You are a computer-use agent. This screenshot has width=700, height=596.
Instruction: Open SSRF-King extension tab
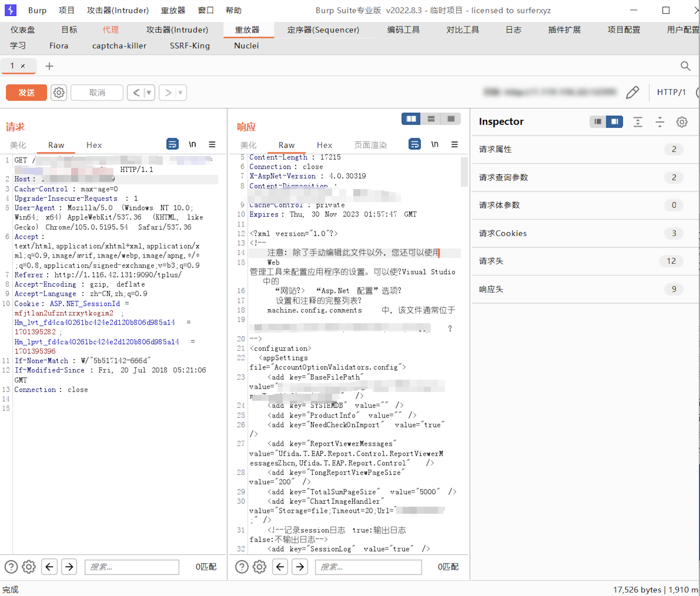point(190,45)
